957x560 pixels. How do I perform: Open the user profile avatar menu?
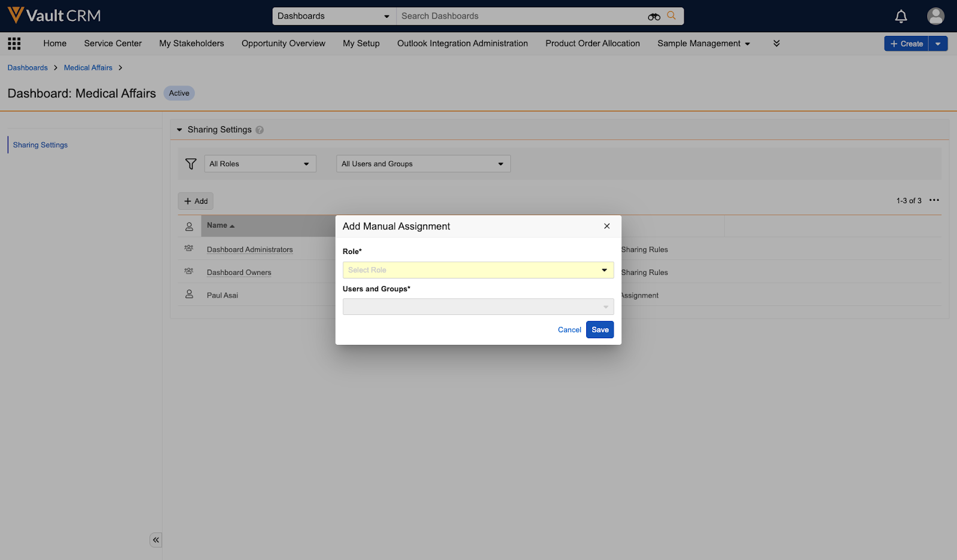click(935, 16)
